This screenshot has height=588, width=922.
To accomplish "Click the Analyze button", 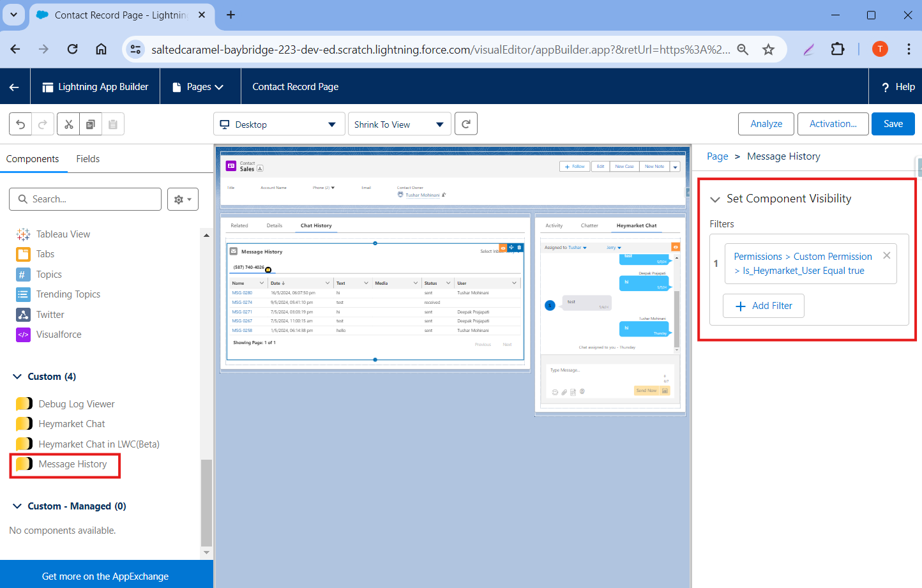I will pyautogui.click(x=766, y=124).
